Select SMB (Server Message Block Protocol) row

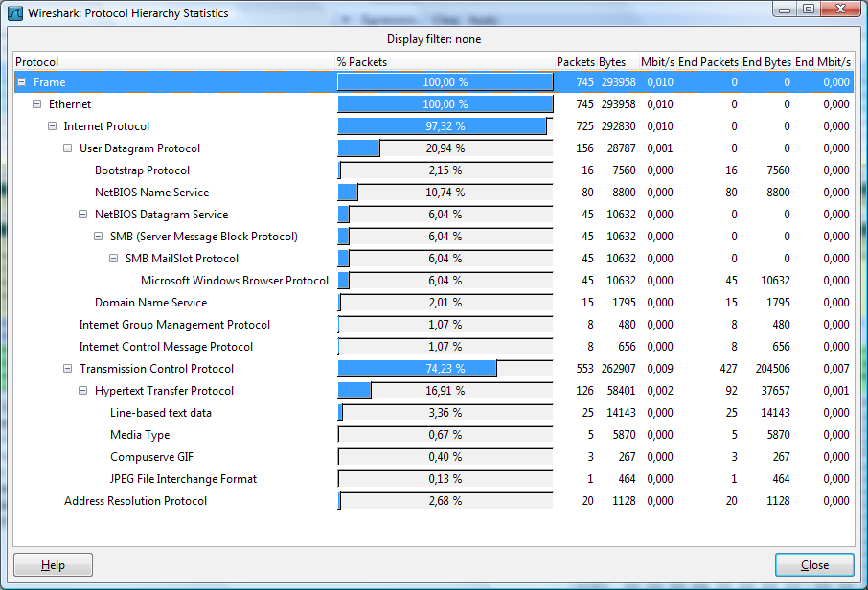point(433,237)
